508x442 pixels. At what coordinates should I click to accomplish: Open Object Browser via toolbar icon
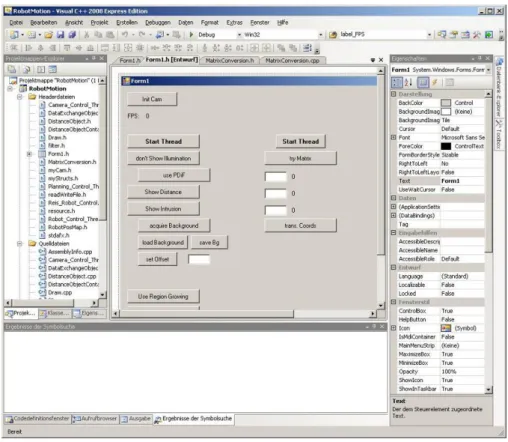[465, 34]
